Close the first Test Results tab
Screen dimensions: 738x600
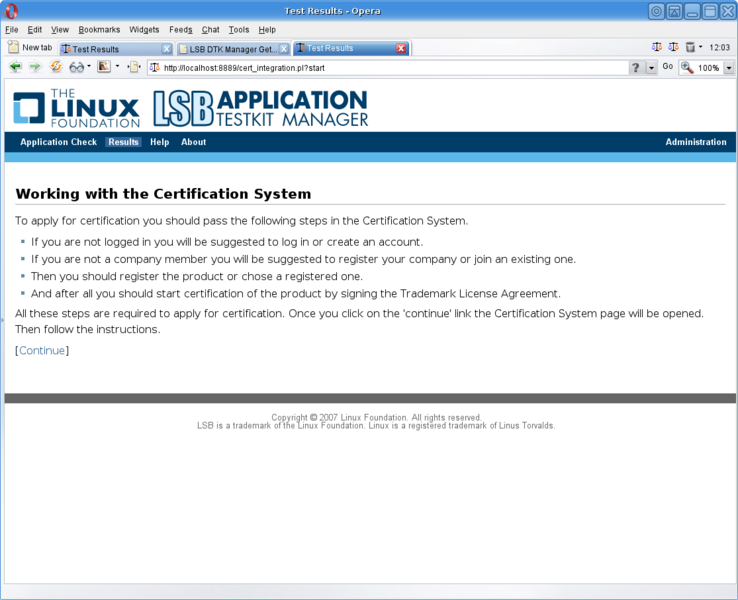point(167,49)
